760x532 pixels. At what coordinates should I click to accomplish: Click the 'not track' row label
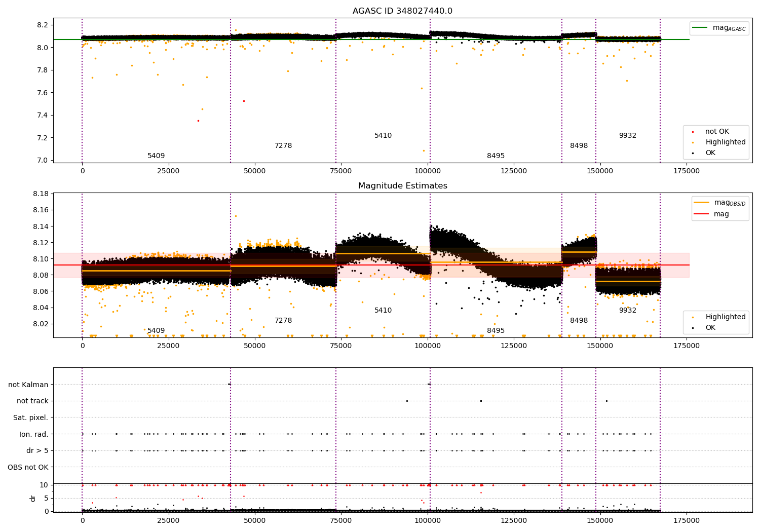click(32, 401)
